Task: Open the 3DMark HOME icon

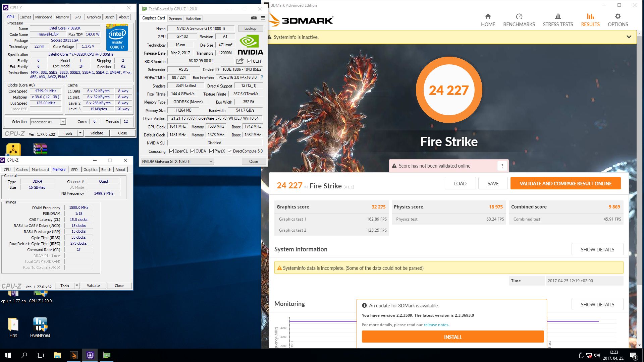Action: [488, 16]
